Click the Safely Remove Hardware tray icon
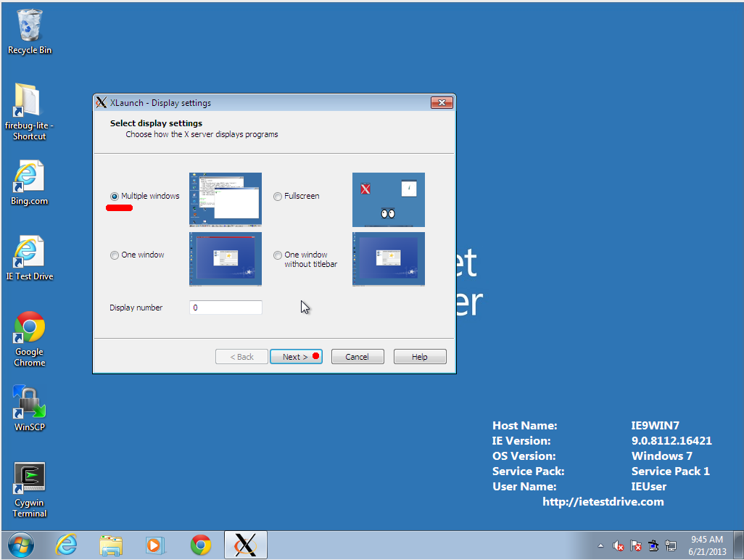The height and width of the screenshot is (560, 744). [653, 545]
